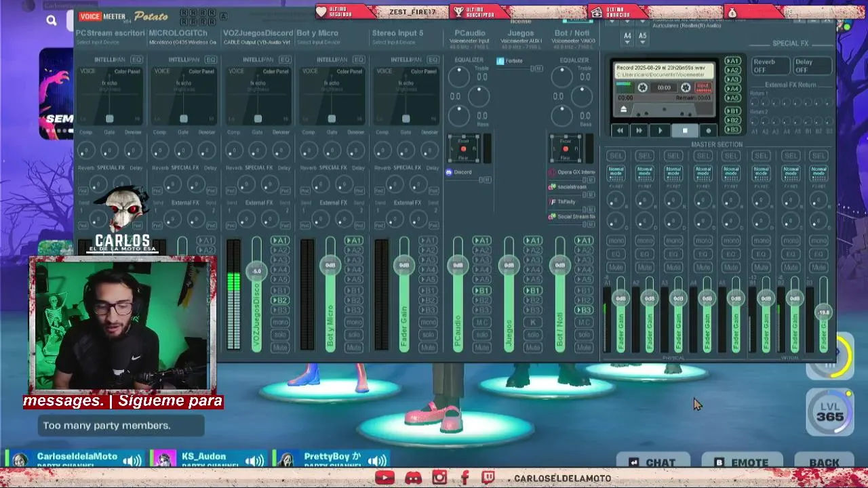Open the Twitch icon in footer
Image resolution: width=868 pixels, height=488 pixels.
pyautogui.click(x=488, y=478)
